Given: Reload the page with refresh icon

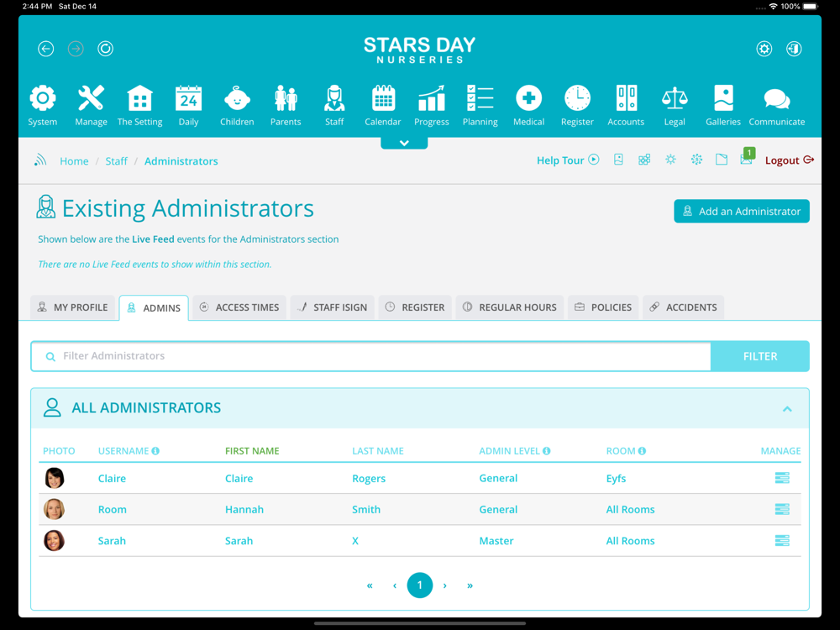Looking at the screenshot, I should (106, 49).
